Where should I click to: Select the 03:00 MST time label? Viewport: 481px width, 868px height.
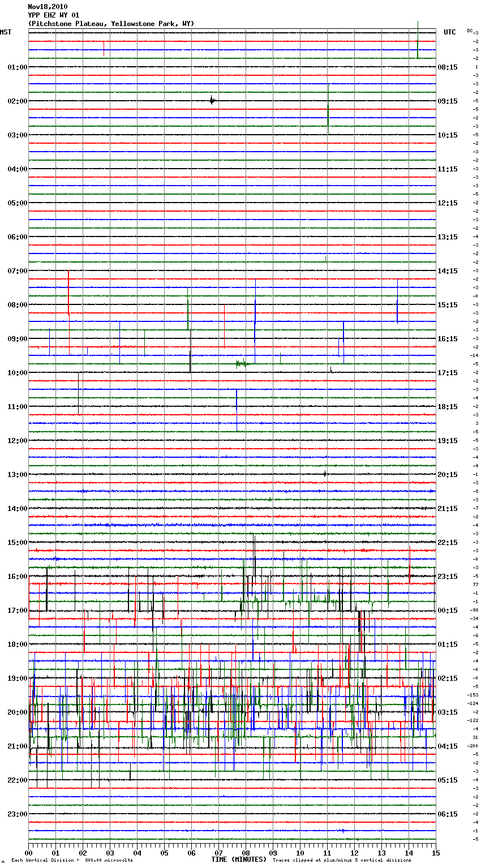point(18,135)
